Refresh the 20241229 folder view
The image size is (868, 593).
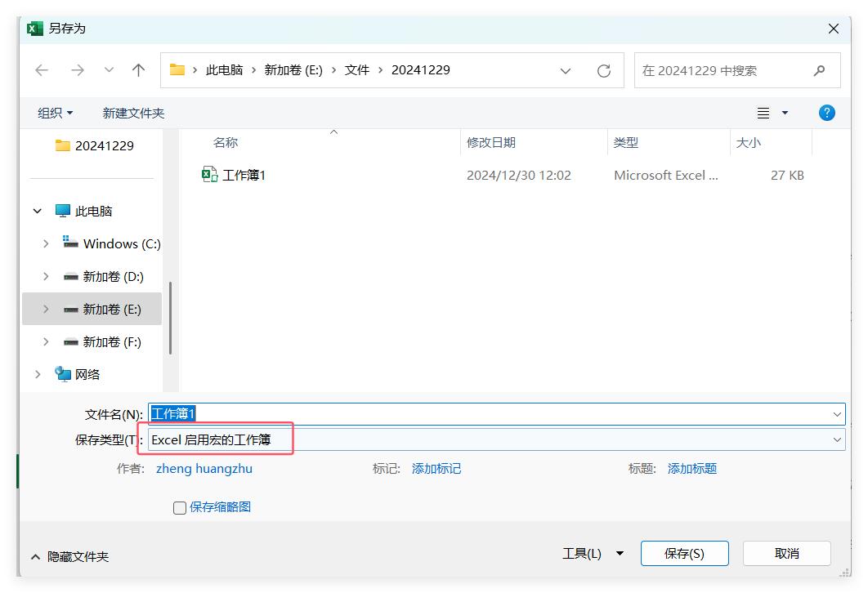click(604, 71)
